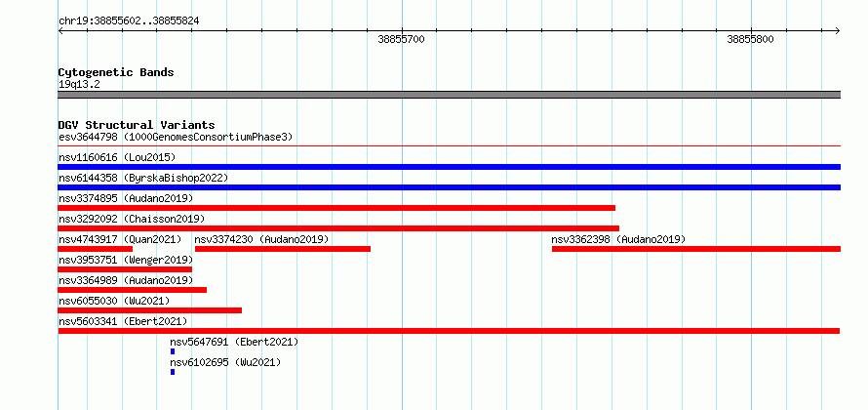The height and width of the screenshot is (410, 868).
Task: Click the gray 19q13.2 cytogenetic band
Action: pyautogui.click(x=449, y=95)
